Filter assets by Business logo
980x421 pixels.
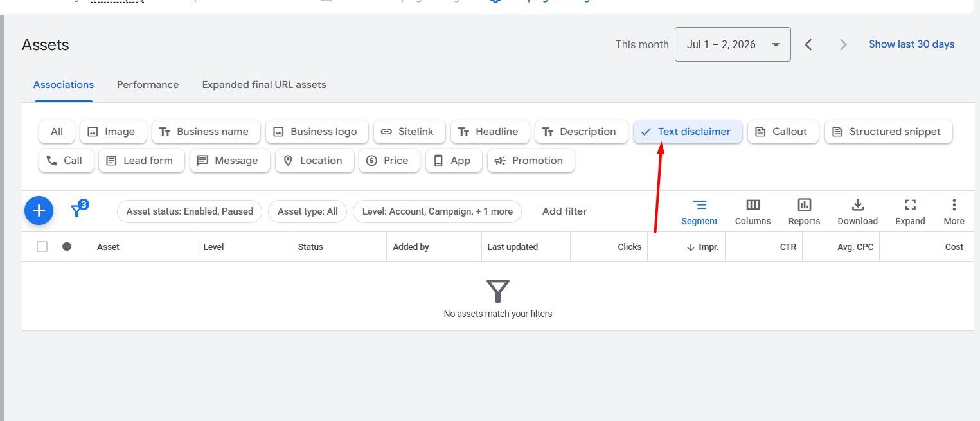click(317, 132)
